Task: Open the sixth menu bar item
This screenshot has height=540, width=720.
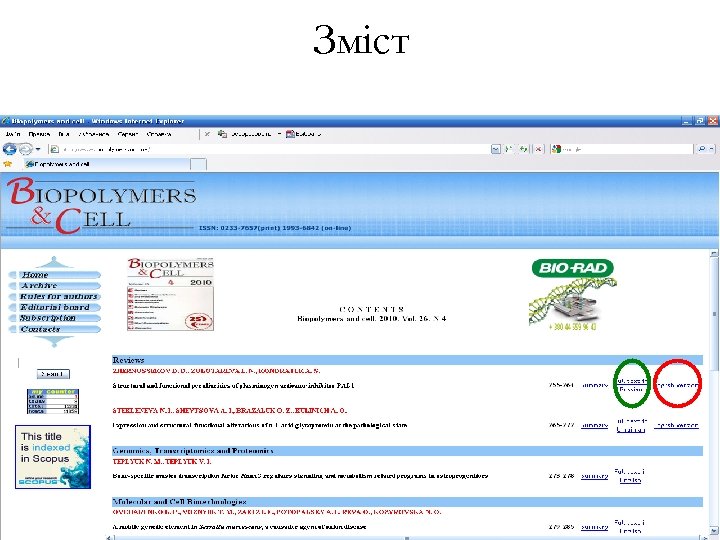Action: pos(159,134)
